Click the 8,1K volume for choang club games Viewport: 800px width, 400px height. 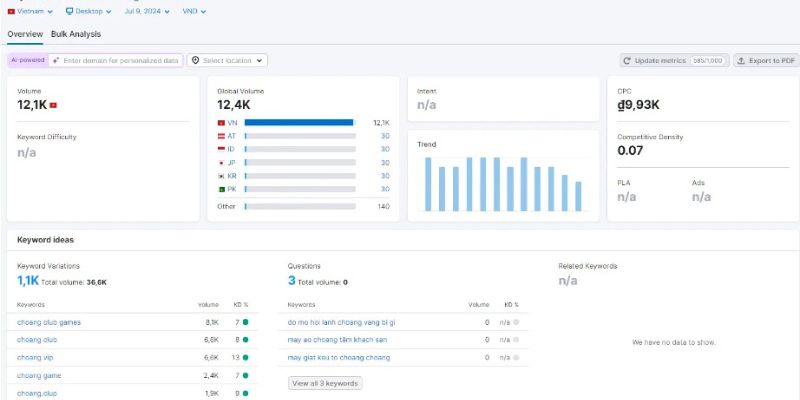coord(212,322)
